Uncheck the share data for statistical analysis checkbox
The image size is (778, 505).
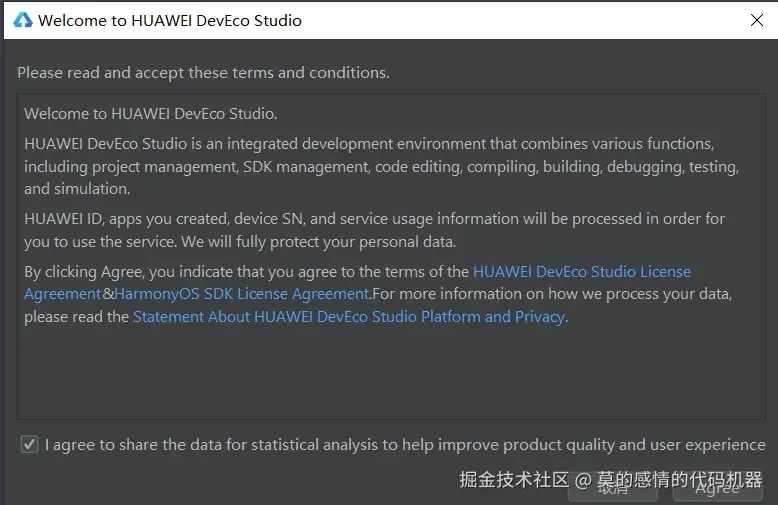pos(30,445)
